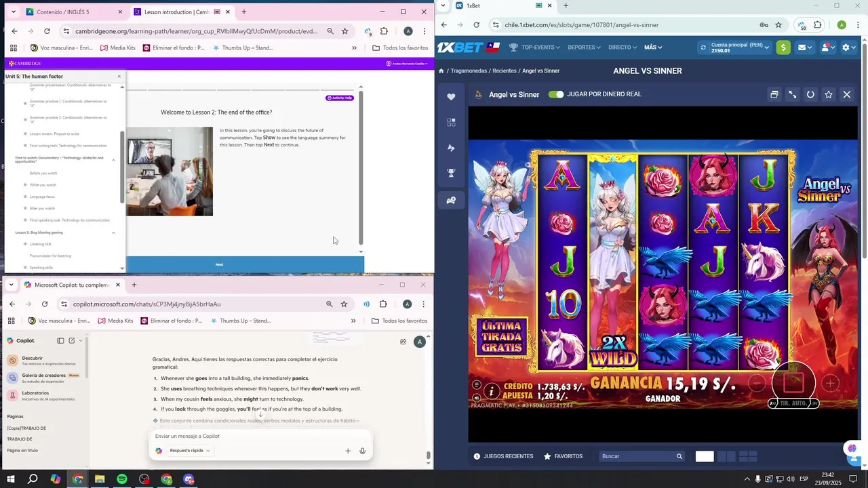Image resolution: width=868 pixels, height=488 pixels.
Task: Open the 1xBet user profile menu
Action: coord(828,47)
